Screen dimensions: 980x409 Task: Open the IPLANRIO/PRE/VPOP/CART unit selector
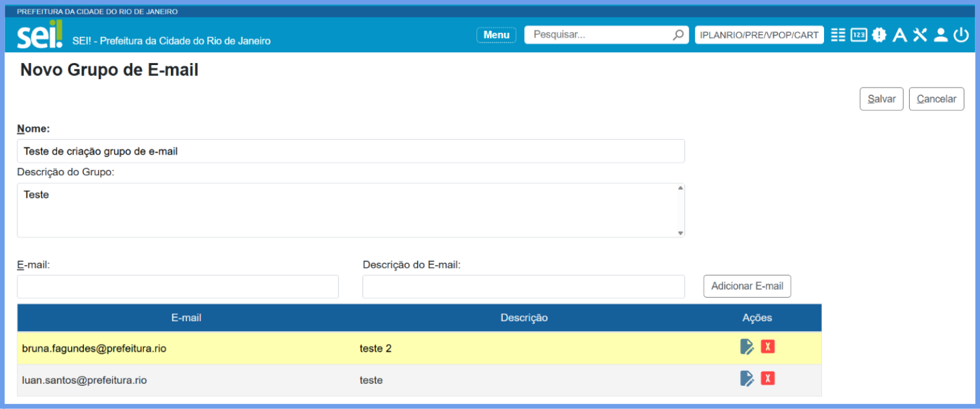(759, 35)
